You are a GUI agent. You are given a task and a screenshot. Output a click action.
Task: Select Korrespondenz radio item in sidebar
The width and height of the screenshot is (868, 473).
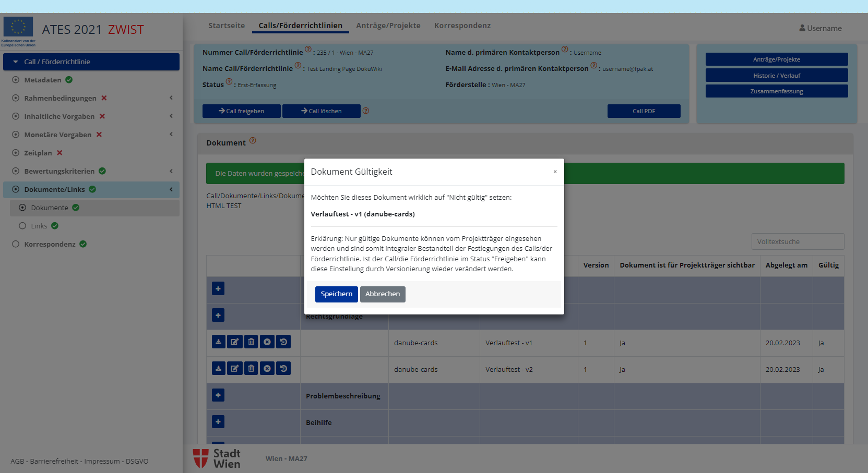pos(16,244)
